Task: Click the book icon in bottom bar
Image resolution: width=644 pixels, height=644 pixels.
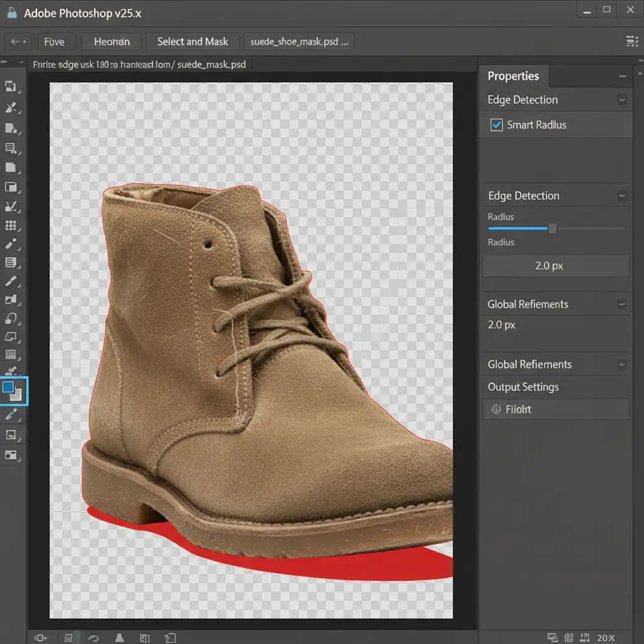Action: [145, 638]
